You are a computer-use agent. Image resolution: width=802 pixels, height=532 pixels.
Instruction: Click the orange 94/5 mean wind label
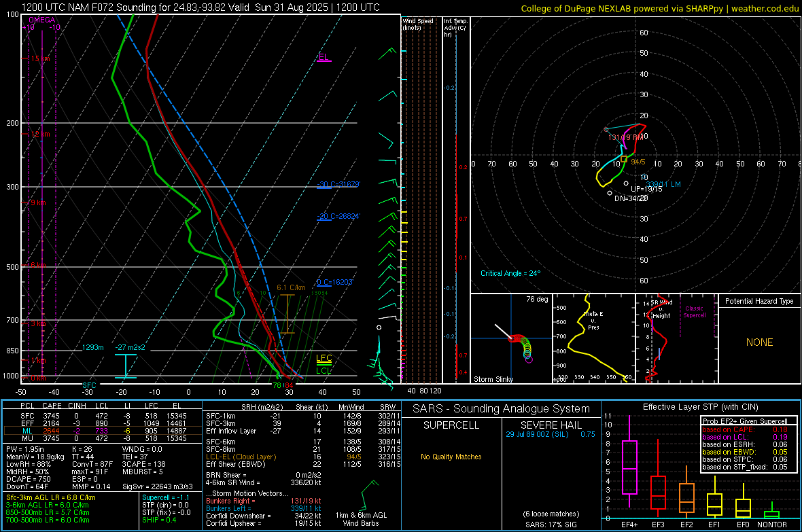pyautogui.click(x=638, y=162)
